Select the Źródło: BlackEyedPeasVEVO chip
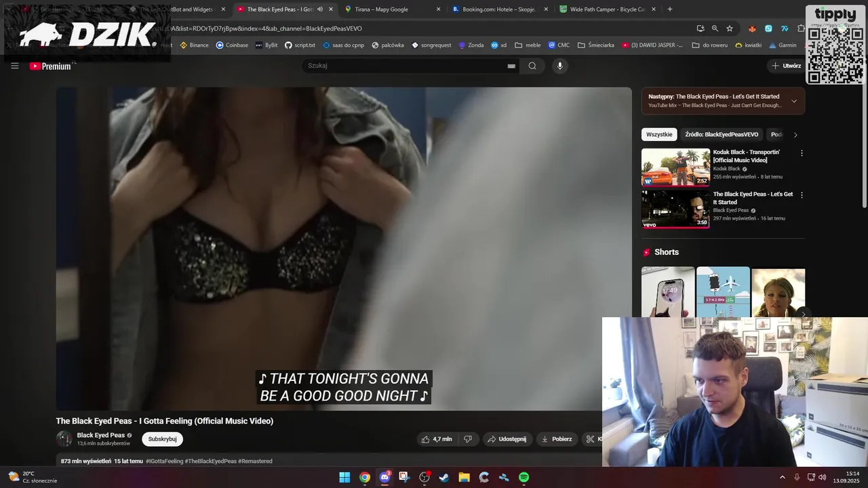 722,134
